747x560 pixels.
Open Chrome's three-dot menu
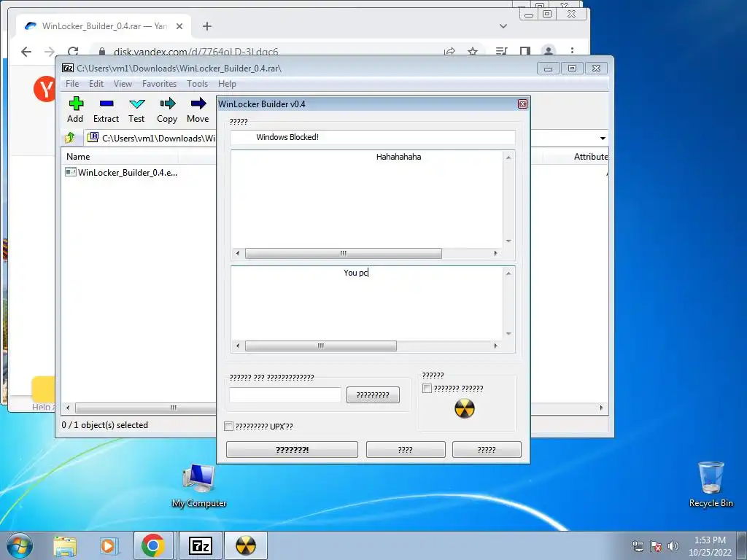click(572, 51)
